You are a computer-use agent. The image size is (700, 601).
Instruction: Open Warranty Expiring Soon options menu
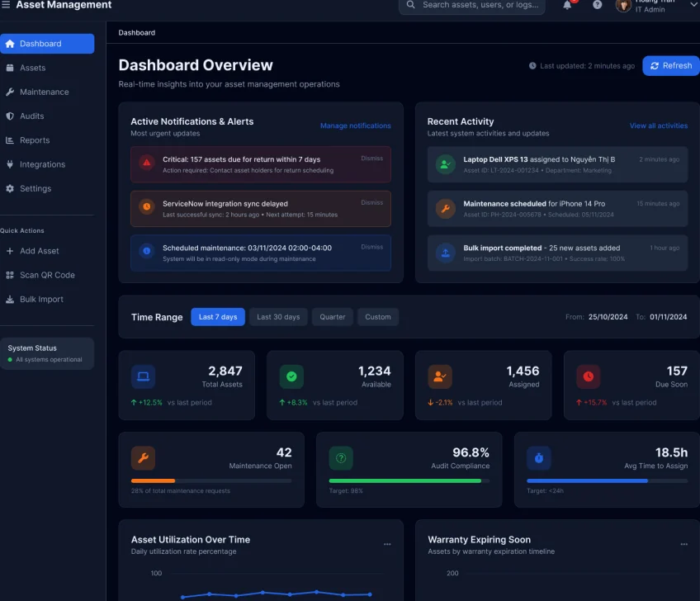[684, 544]
